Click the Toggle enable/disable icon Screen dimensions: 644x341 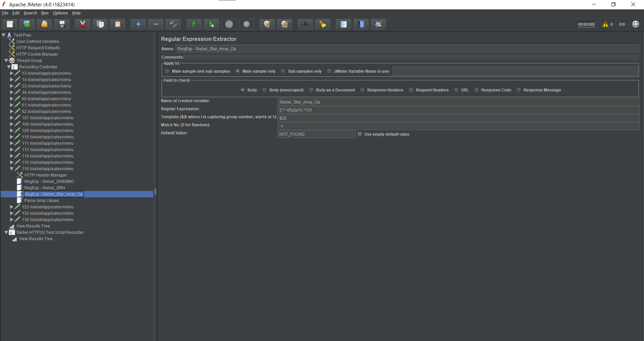pos(173,24)
